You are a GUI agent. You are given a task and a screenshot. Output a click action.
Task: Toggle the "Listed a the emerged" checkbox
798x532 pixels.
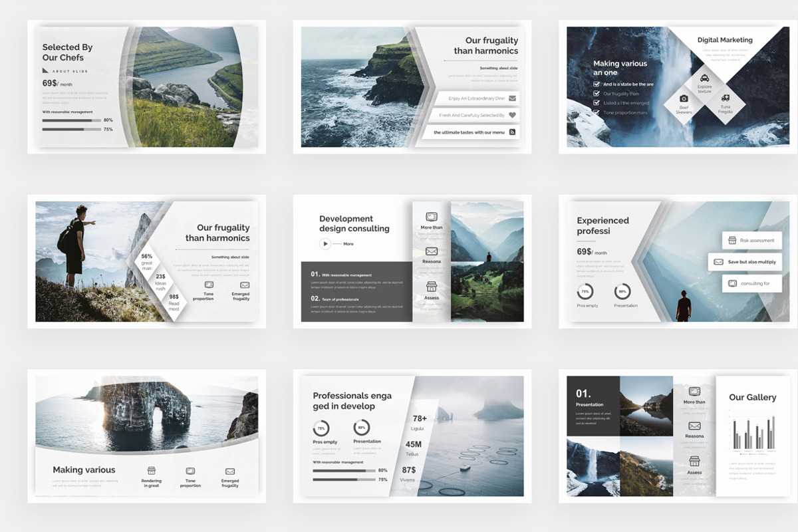click(x=597, y=103)
